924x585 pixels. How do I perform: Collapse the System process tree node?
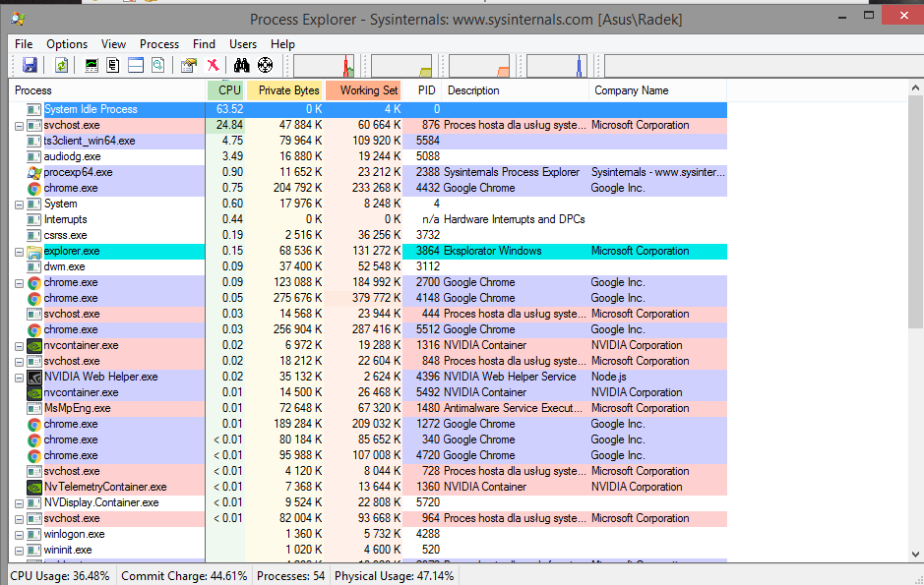tap(19, 205)
